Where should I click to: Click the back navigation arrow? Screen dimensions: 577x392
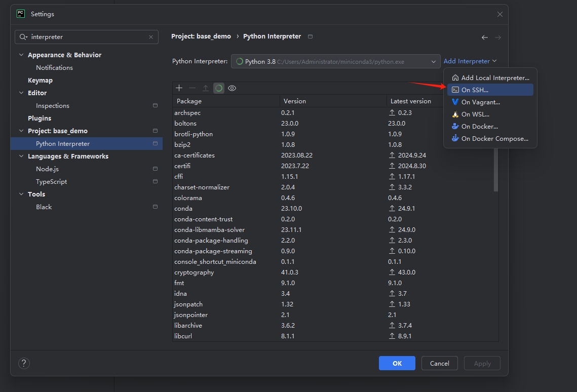[x=485, y=37]
